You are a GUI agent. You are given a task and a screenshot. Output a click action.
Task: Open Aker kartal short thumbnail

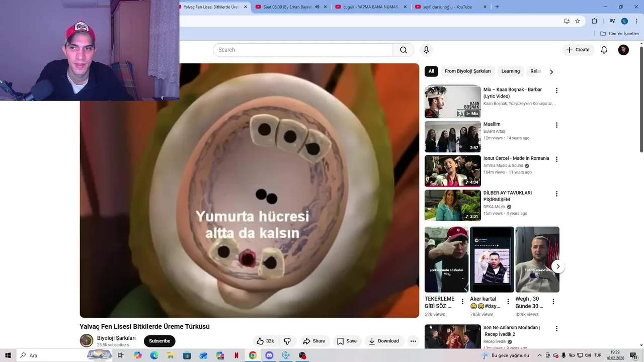click(492, 259)
